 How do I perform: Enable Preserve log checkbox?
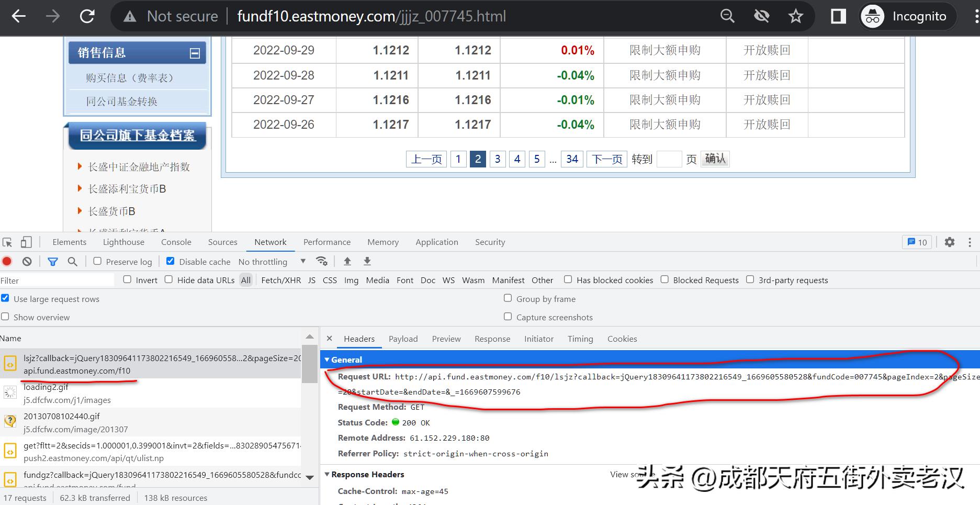click(97, 261)
